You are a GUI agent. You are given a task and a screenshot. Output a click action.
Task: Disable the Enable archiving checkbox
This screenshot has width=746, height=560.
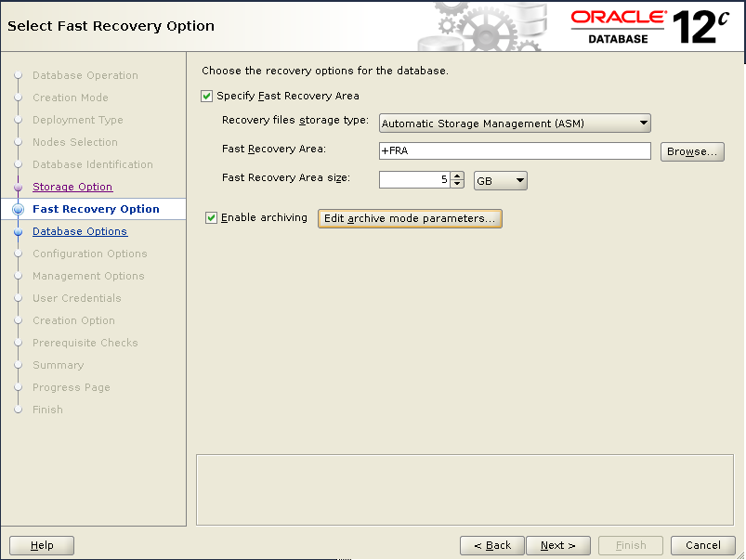(212, 217)
